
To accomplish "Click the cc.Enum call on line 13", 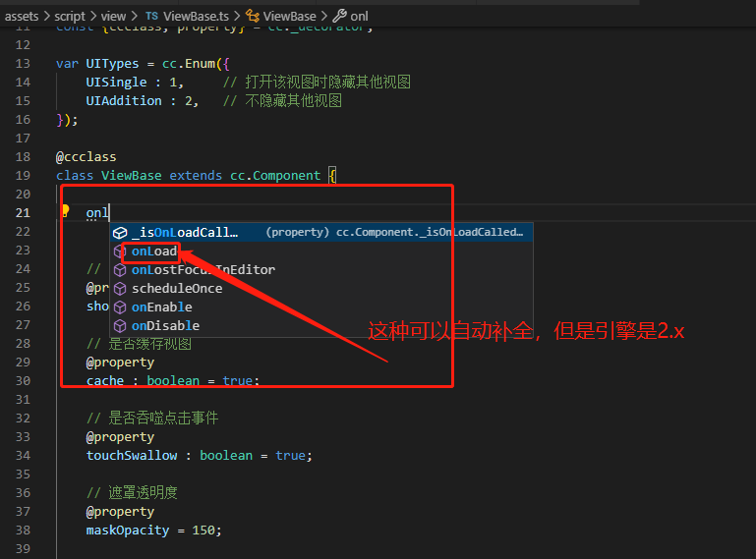I will pyautogui.click(x=189, y=64).
